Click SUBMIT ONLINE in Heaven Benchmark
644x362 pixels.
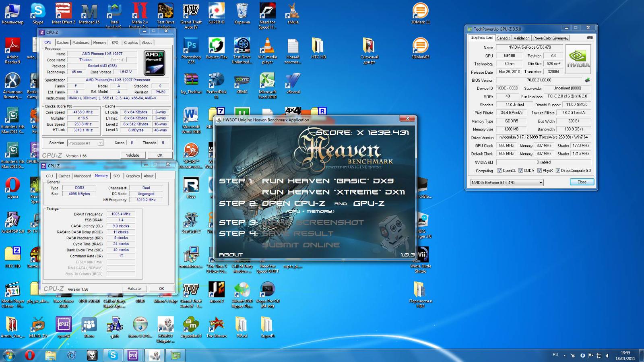pos(301,245)
